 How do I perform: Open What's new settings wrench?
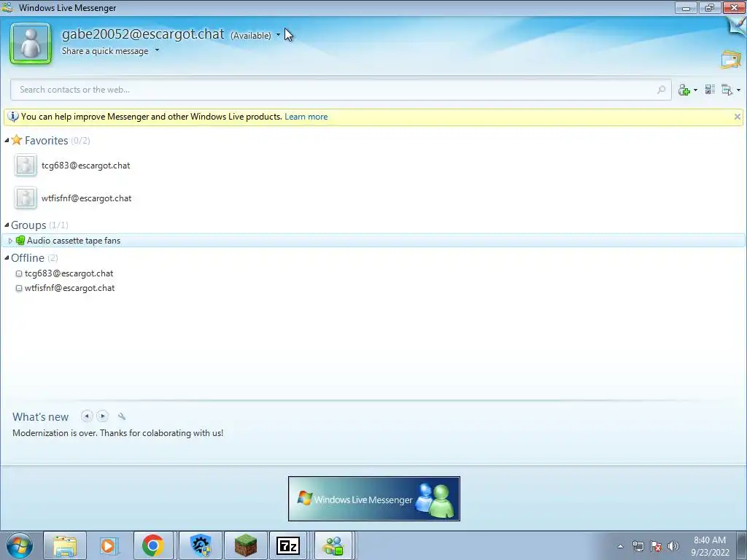click(x=122, y=416)
